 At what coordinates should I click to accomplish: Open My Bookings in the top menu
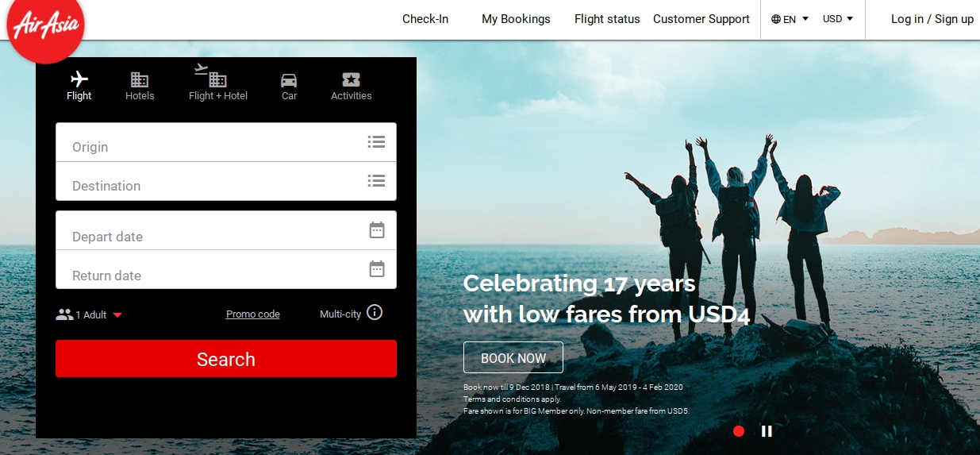(x=516, y=19)
